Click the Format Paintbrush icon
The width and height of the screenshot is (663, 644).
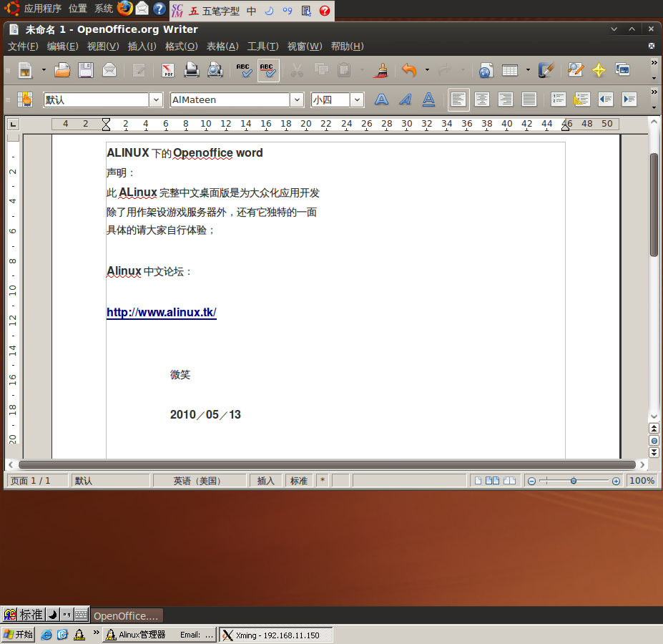(383, 70)
